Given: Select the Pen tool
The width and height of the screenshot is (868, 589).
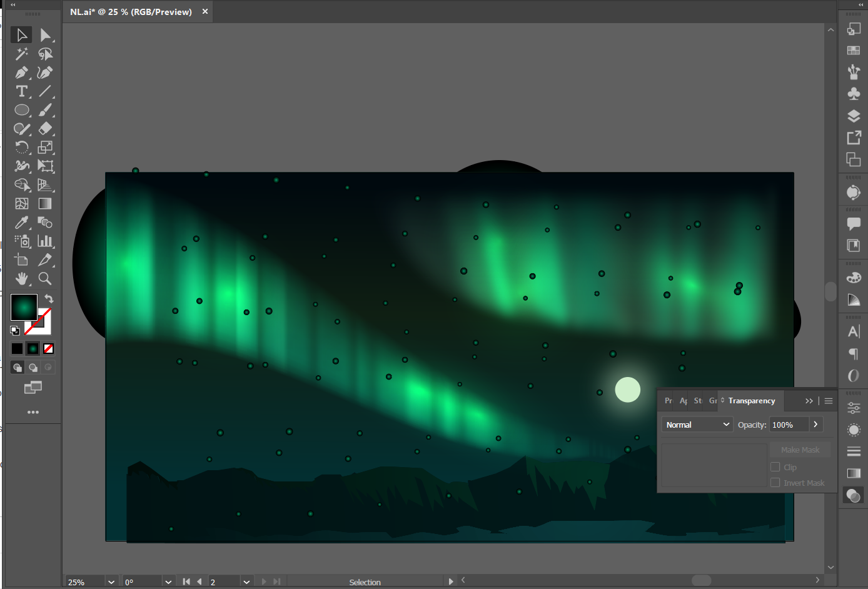Looking at the screenshot, I should click(21, 73).
